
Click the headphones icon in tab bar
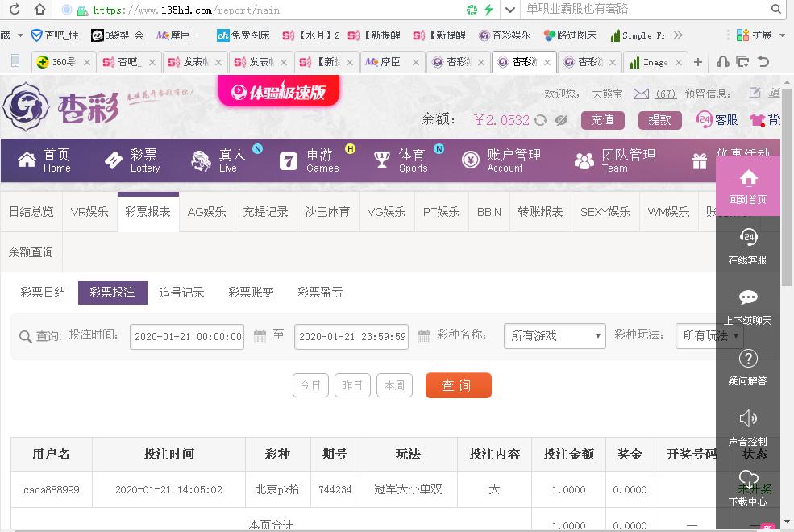[722, 62]
